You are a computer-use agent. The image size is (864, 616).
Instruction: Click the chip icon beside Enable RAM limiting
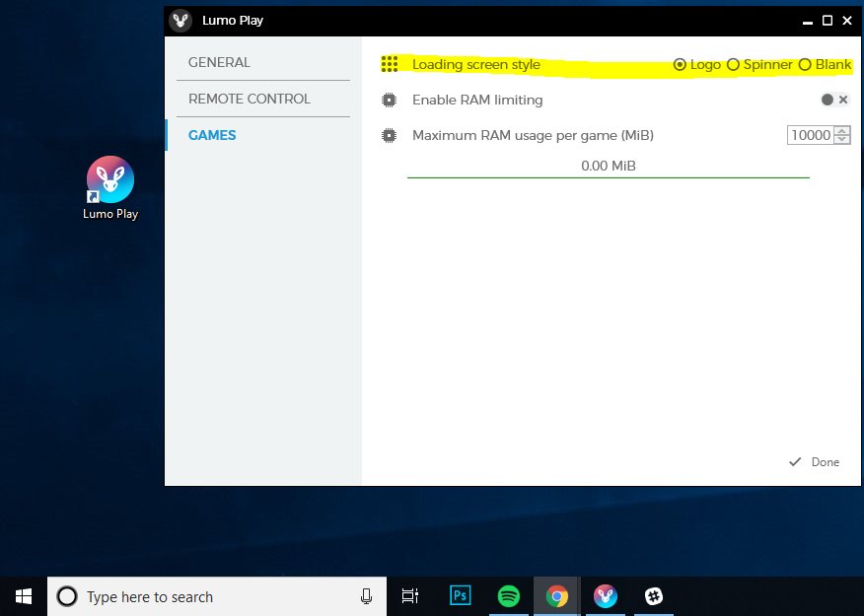pyautogui.click(x=389, y=100)
